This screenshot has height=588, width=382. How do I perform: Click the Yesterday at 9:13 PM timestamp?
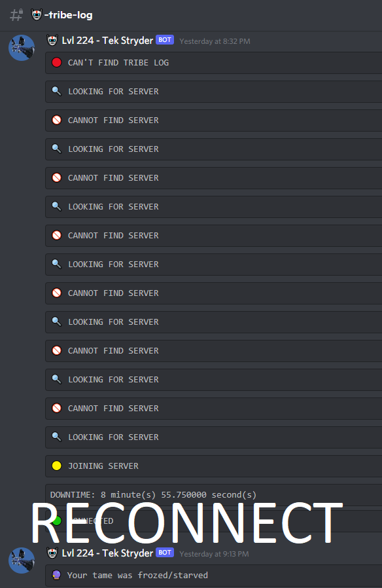214,554
